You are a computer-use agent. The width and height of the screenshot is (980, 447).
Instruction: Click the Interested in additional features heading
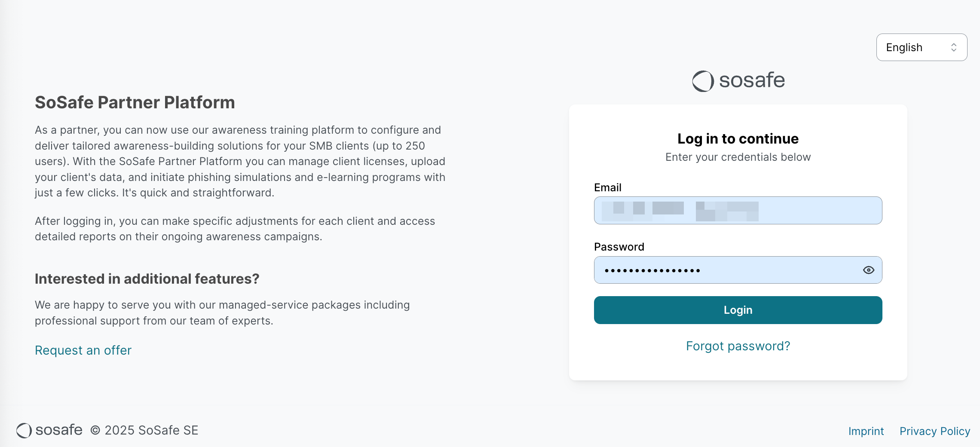coord(147,279)
